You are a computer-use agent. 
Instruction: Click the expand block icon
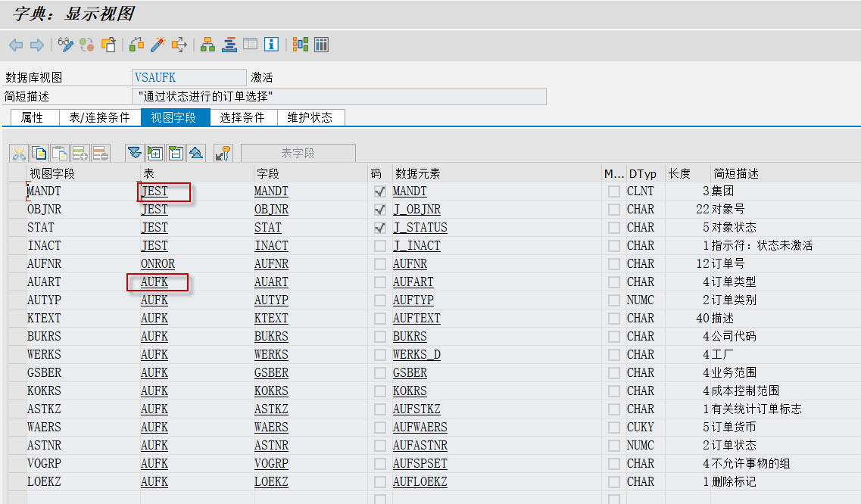(154, 152)
